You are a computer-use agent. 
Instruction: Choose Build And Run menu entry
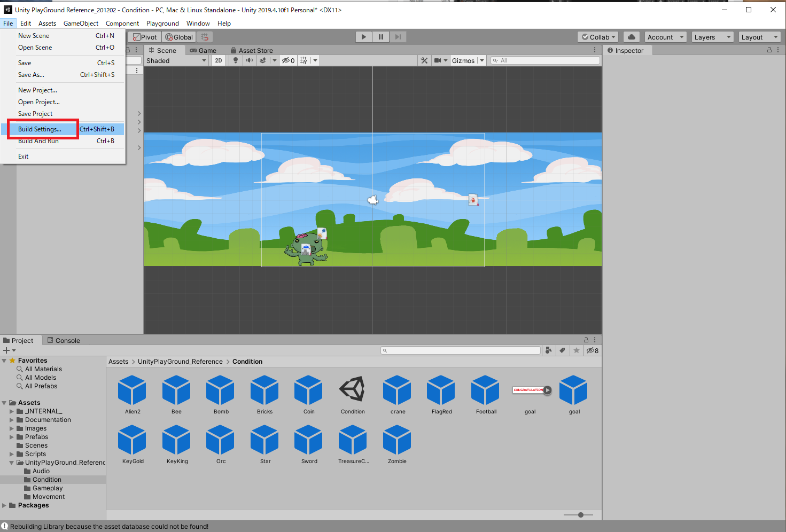63,141
